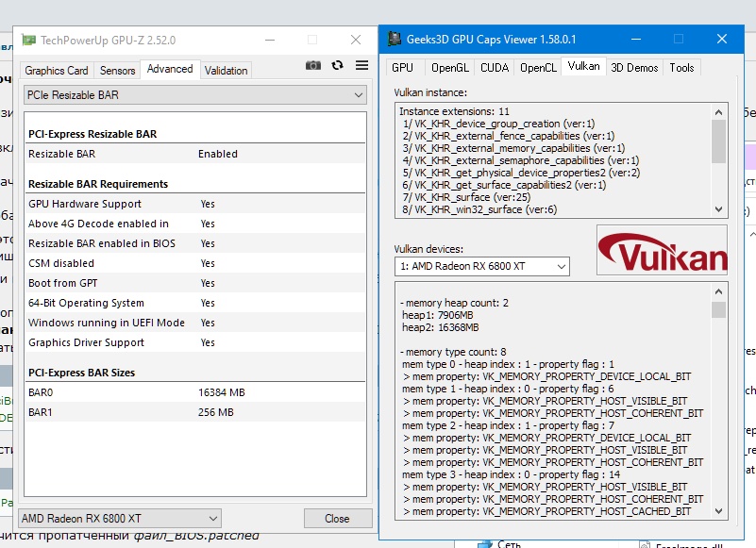Viewport: 756px width, 548px height.
Task: Open the Sensors tab in GPU-Z
Action: point(117,71)
